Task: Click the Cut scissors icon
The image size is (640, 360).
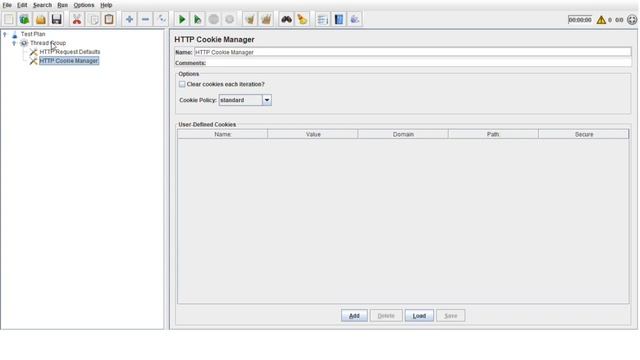Action: pos(77,19)
